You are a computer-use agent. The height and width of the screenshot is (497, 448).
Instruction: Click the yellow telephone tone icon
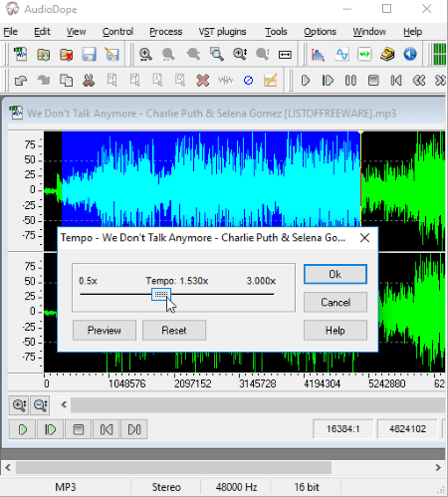click(387, 54)
